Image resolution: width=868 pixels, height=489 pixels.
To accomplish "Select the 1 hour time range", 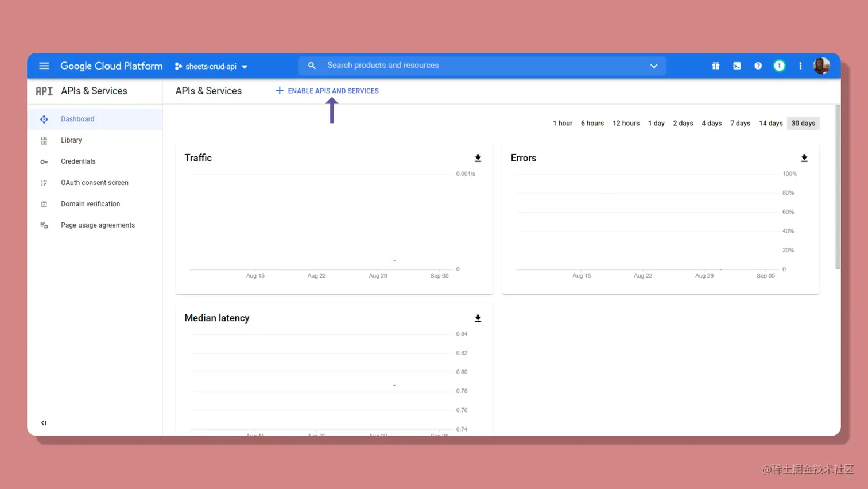I will (x=562, y=123).
